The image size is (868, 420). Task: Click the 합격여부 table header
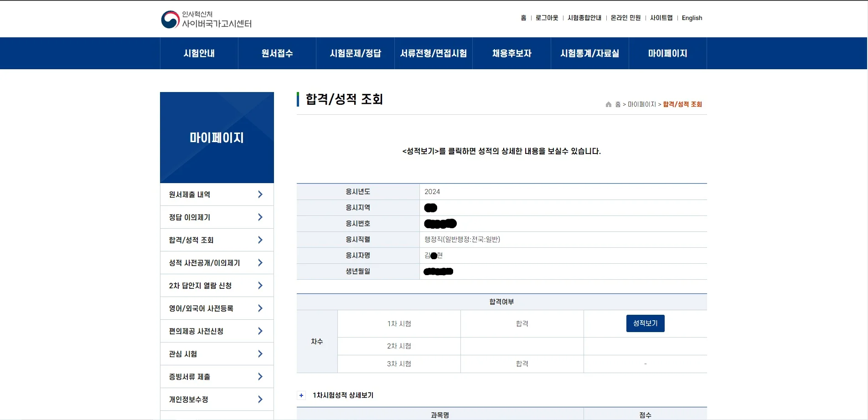pyautogui.click(x=501, y=302)
